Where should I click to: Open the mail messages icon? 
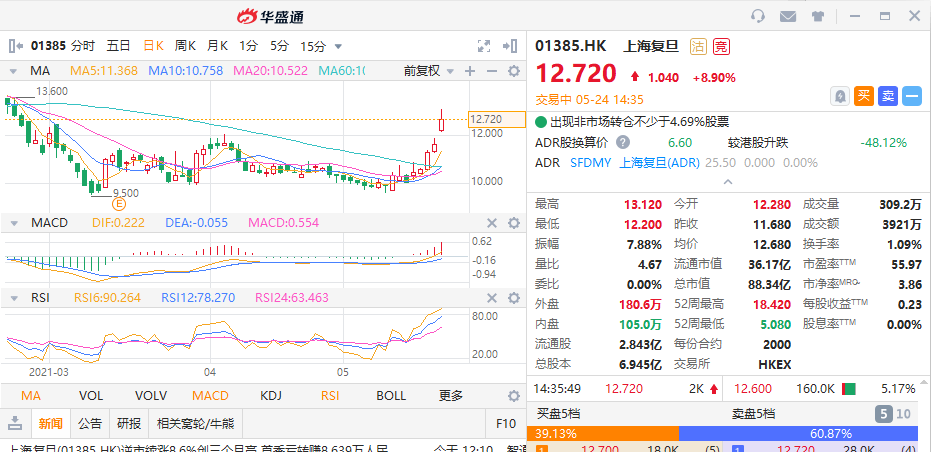pos(788,16)
